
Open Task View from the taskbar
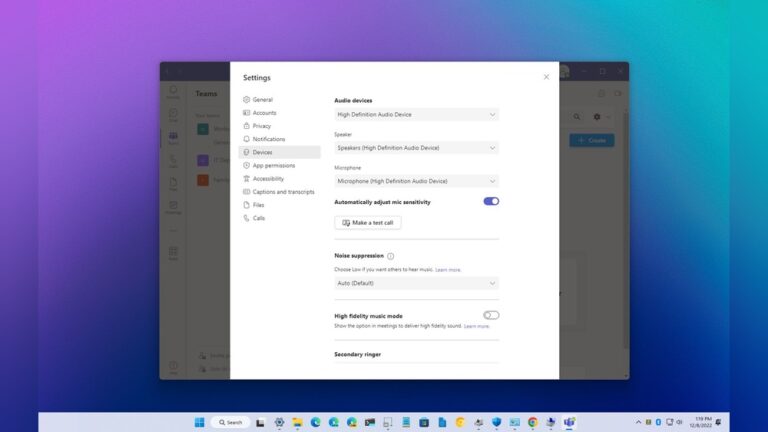(x=260, y=422)
